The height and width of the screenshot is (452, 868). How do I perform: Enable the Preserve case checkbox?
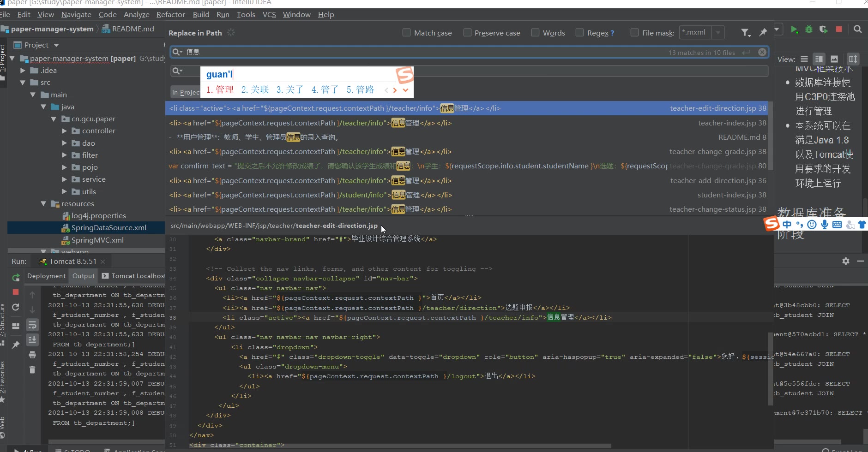click(467, 33)
